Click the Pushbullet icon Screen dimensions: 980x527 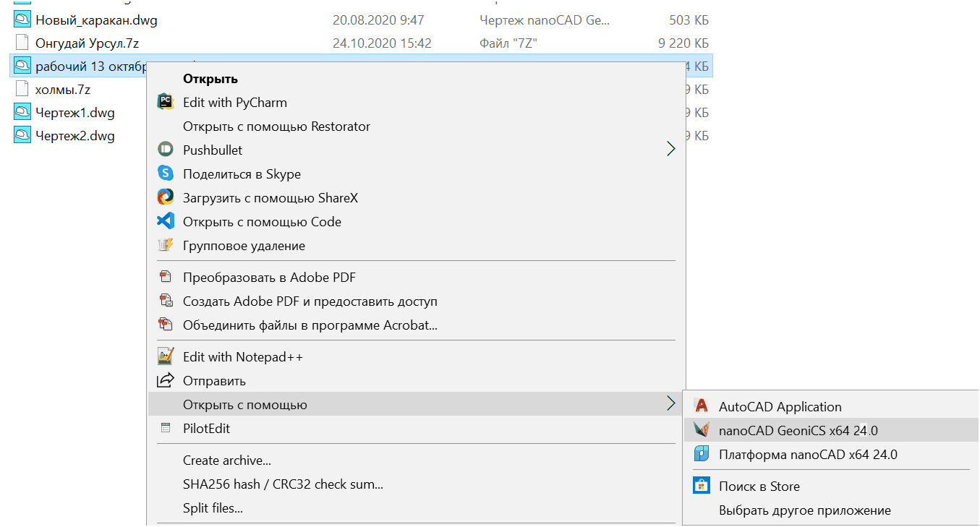(x=166, y=150)
